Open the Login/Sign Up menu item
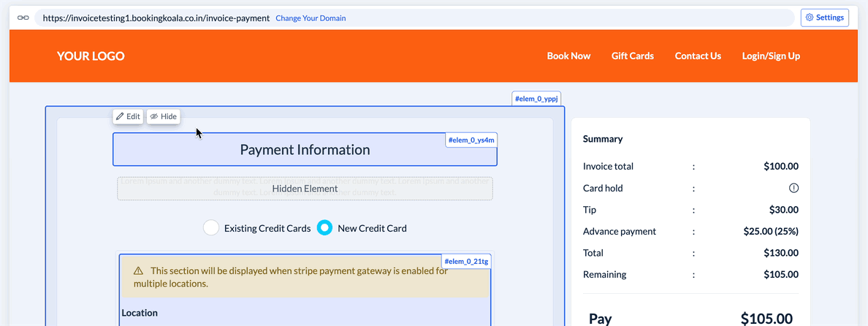Screen dimensions: 868x326 point(771,56)
